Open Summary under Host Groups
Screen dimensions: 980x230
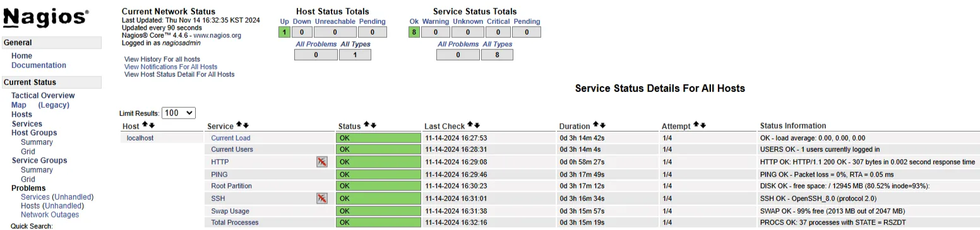click(37, 142)
